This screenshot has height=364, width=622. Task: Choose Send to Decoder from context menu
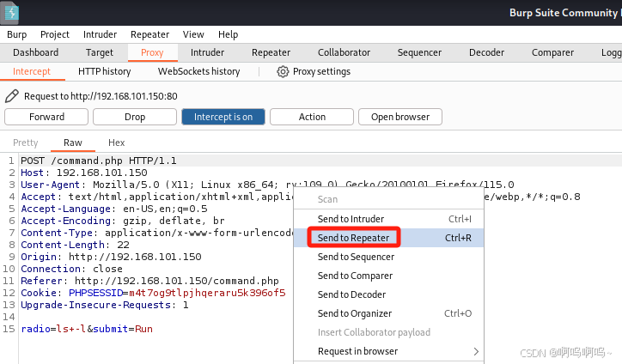click(x=388, y=294)
